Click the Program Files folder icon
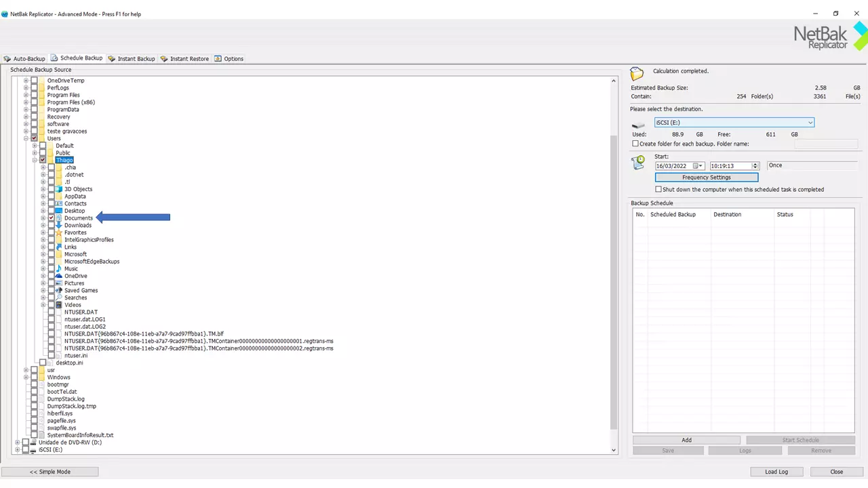Image resolution: width=868 pixels, height=488 pixels. pos(42,95)
